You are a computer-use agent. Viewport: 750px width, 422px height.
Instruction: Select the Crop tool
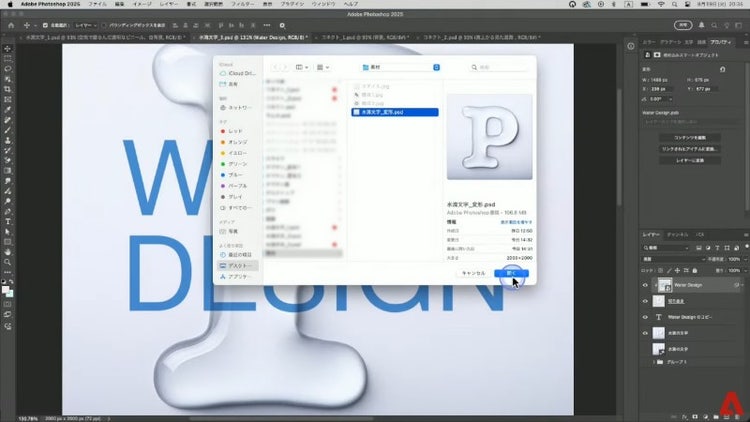click(x=8, y=90)
